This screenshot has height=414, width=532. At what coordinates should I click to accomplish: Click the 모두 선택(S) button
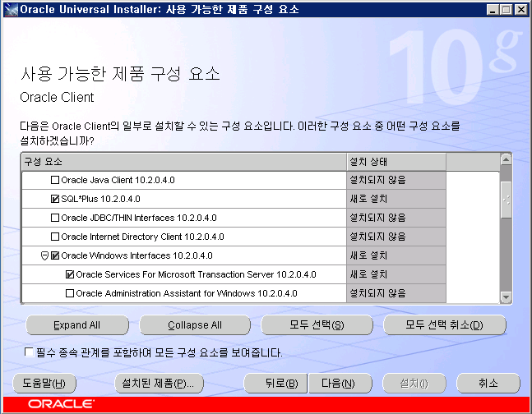tap(317, 325)
